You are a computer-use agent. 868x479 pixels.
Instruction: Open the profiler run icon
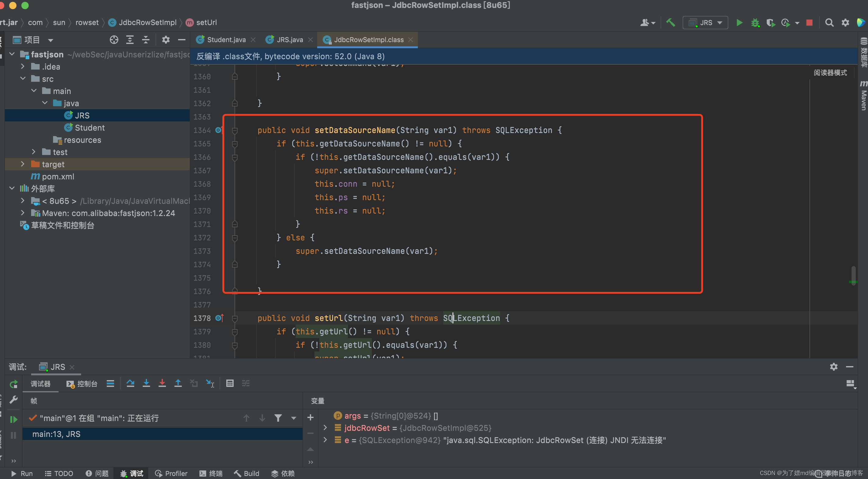pyautogui.click(x=785, y=23)
